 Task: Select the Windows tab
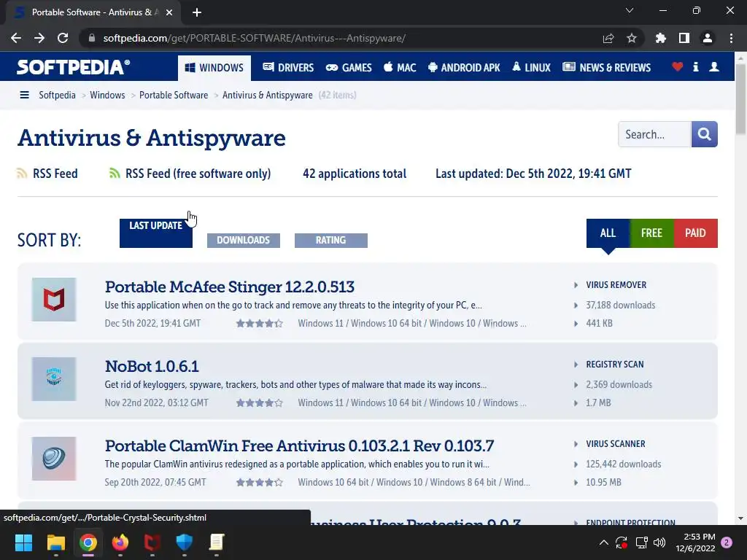pos(214,68)
